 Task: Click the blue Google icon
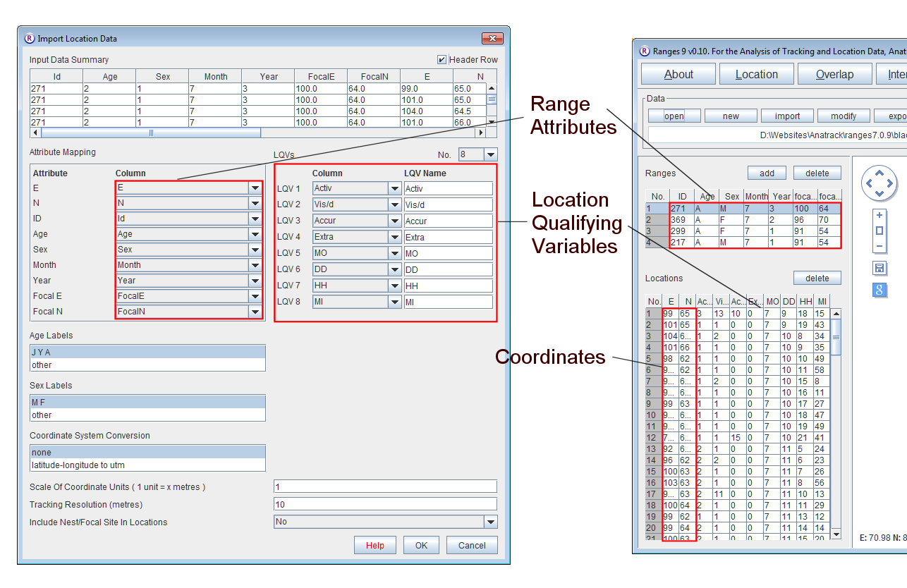[x=879, y=290]
